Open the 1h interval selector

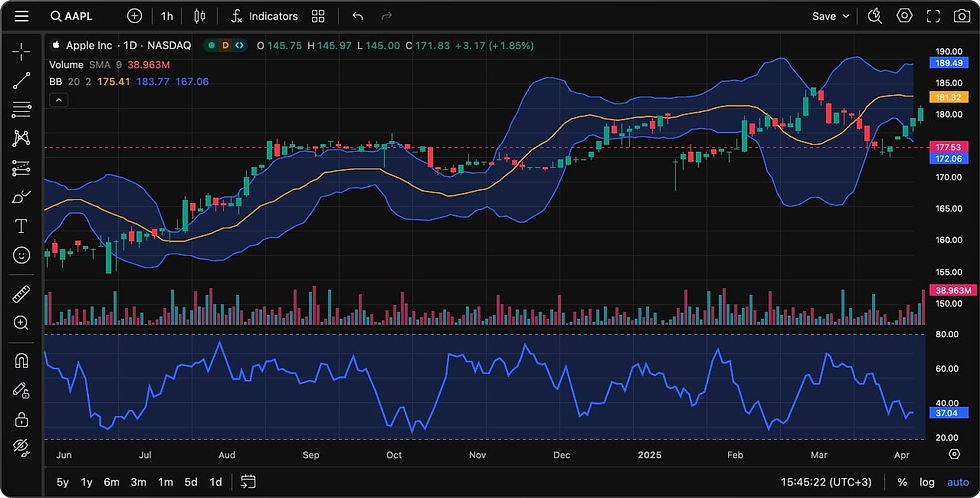click(x=167, y=16)
